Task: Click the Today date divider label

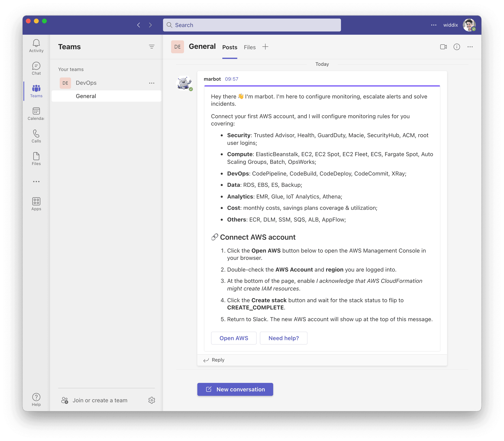Action: tap(322, 64)
